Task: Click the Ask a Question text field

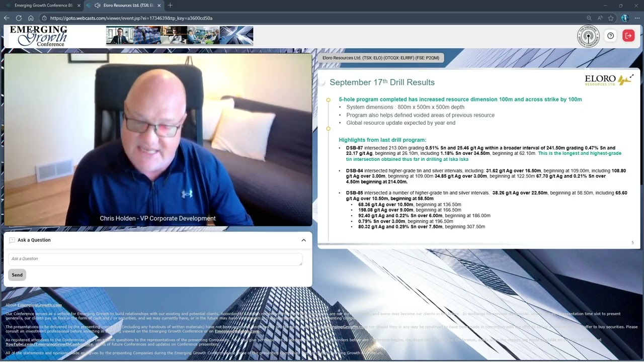Action: click(x=155, y=259)
